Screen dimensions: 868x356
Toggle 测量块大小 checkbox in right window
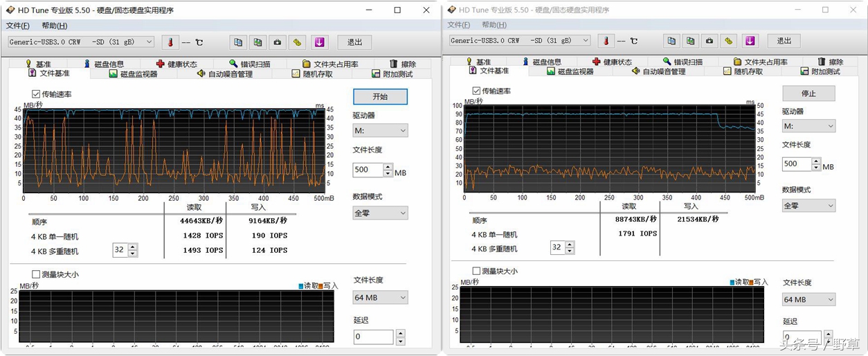[476, 271]
